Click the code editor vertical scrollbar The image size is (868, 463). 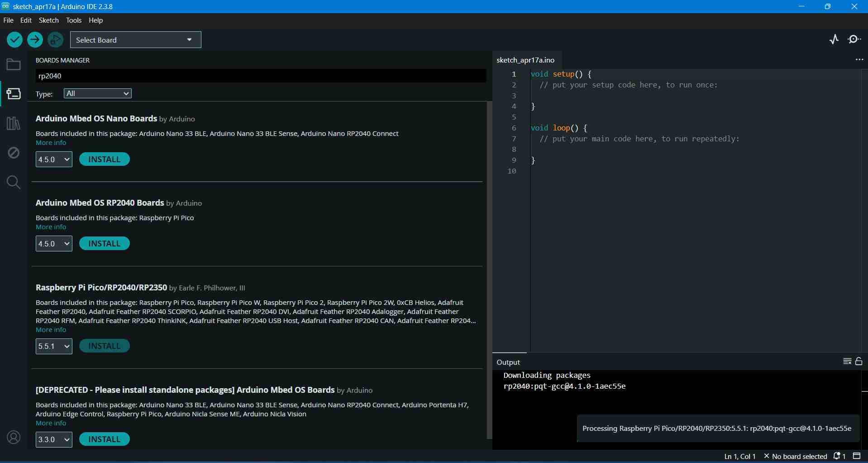[864, 211]
